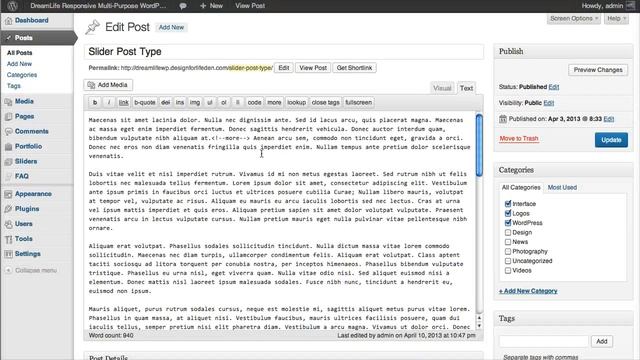Viewport: 640px width, 360px height.
Task: Check the Photography category
Action: coord(508,251)
